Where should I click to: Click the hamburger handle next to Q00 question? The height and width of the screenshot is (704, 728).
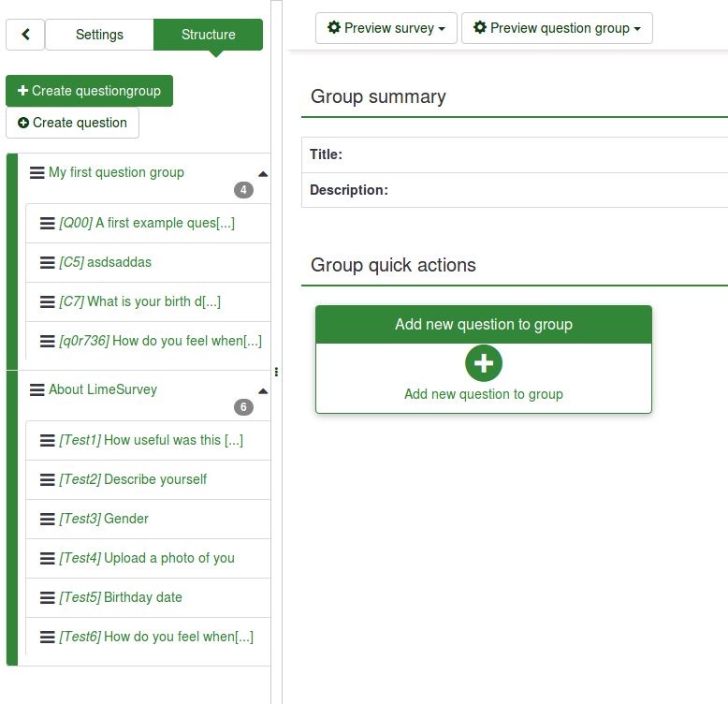(48, 224)
